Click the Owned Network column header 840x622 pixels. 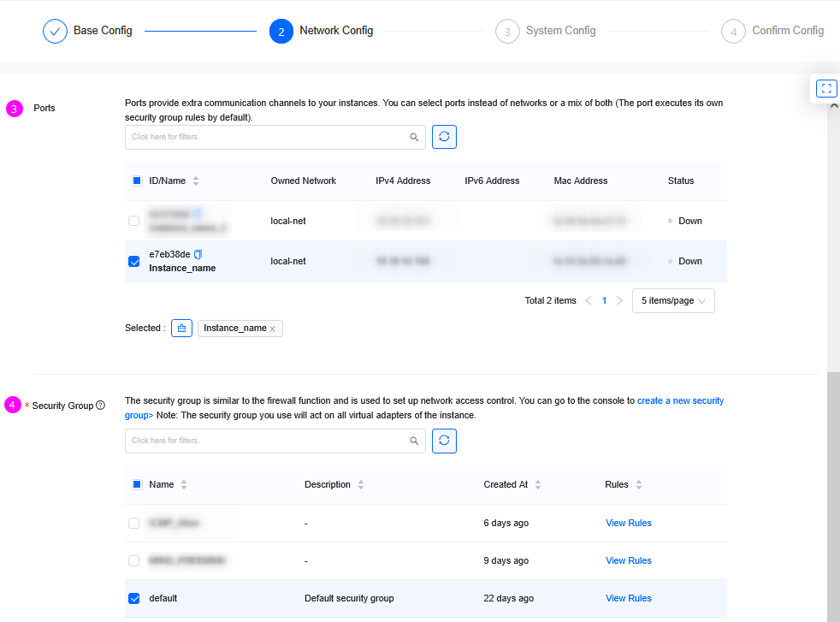tap(303, 181)
